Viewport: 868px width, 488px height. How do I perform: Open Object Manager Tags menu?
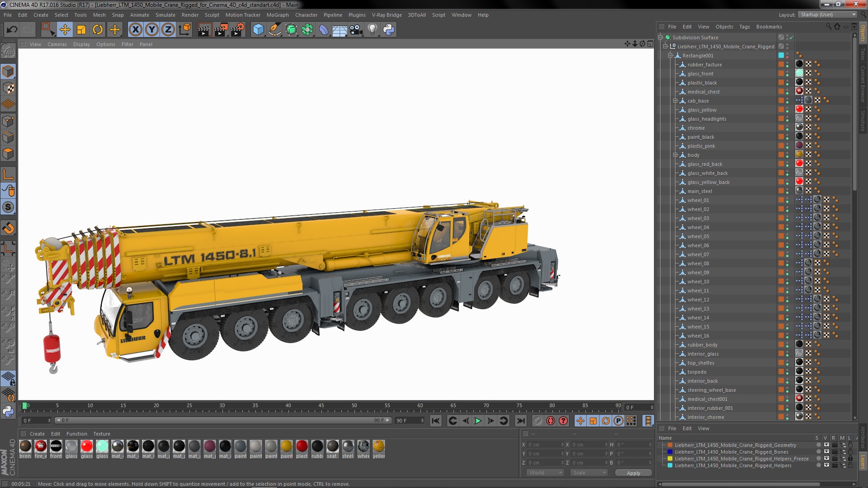(x=745, y=27)
